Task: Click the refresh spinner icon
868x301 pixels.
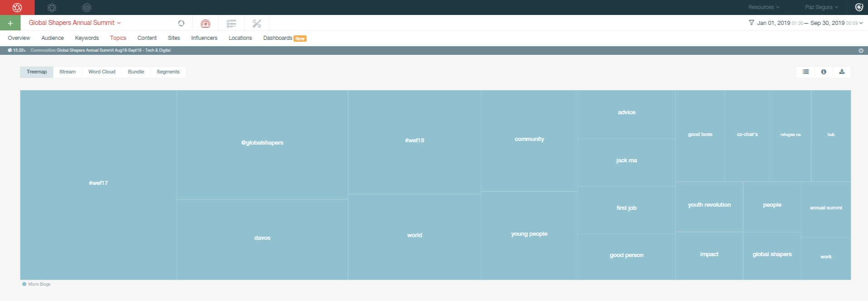Action: click(181, 23)
